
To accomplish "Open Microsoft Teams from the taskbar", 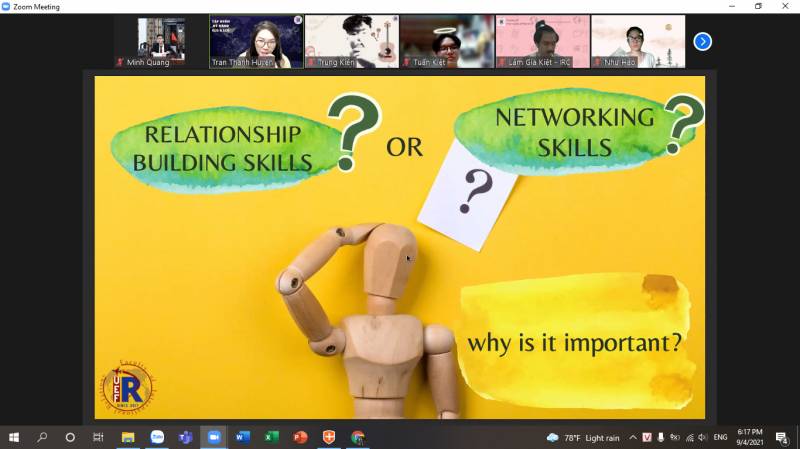I will (x=185, y=437).
